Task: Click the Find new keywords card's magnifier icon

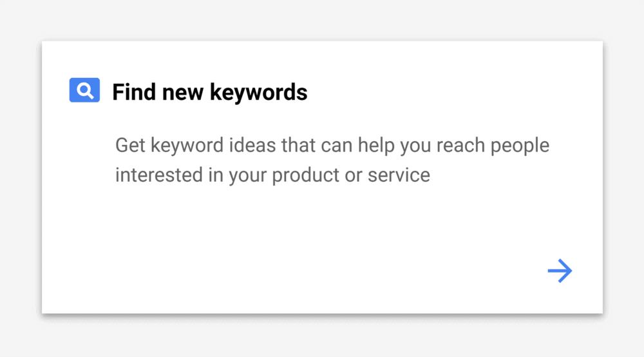Action: click(x=84, y=90)
